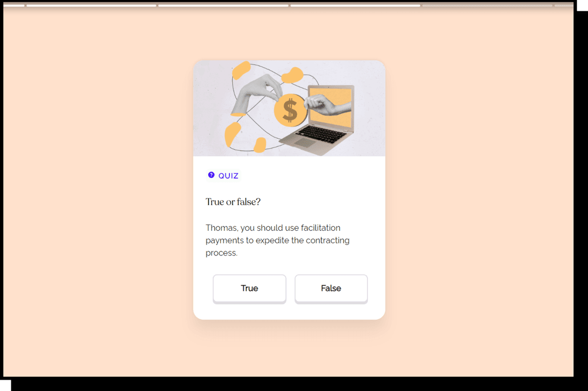Screen dimensions: 588x391
Task: Answer True to the quiz question
Action: coord(249,288)
